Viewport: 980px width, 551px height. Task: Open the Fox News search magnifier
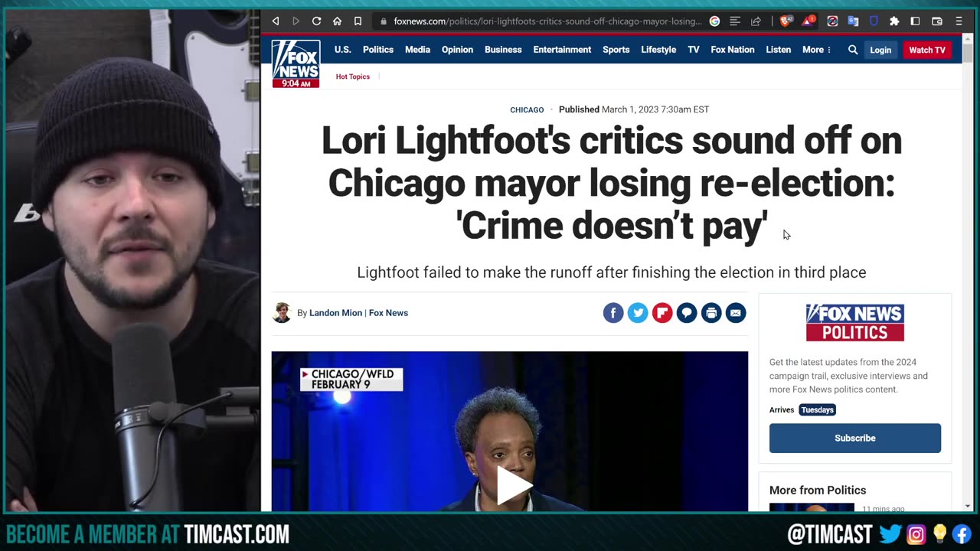(853, 50)
